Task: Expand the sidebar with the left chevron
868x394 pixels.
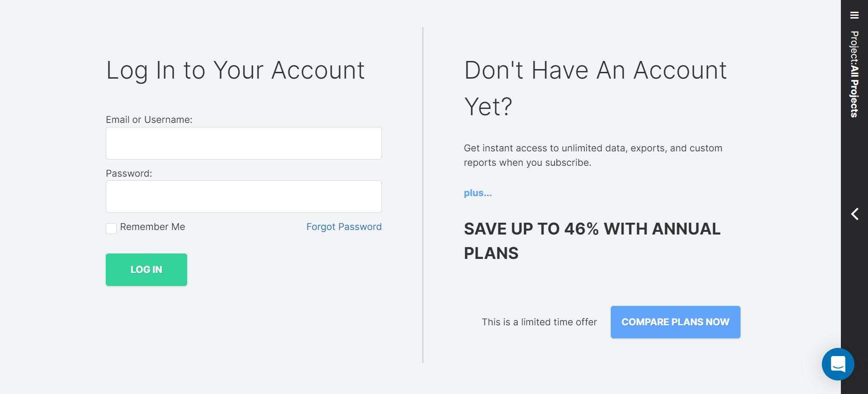Action: click(854, 214)
